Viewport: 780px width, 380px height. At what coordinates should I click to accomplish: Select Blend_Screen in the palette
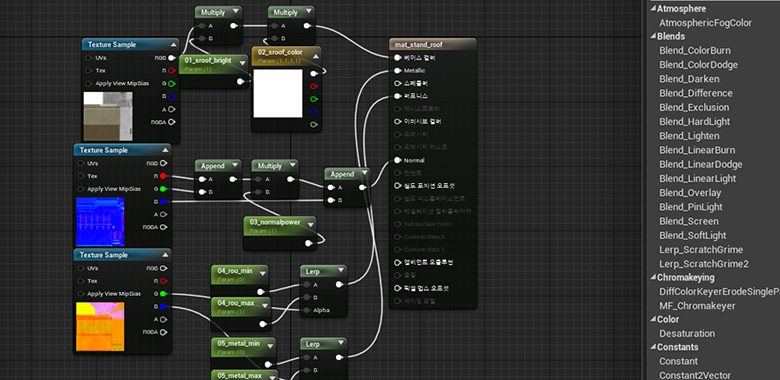689,221
